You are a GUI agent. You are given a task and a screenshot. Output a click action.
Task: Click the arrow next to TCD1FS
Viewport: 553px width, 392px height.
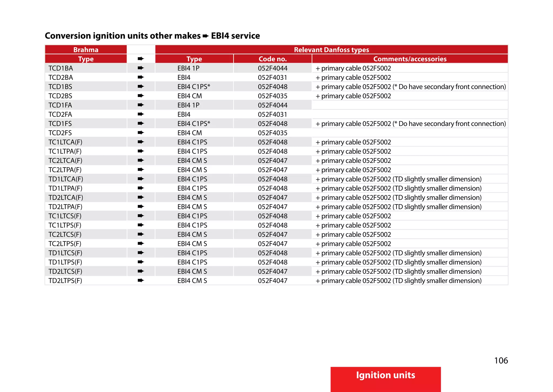click(x=141, y=124)
